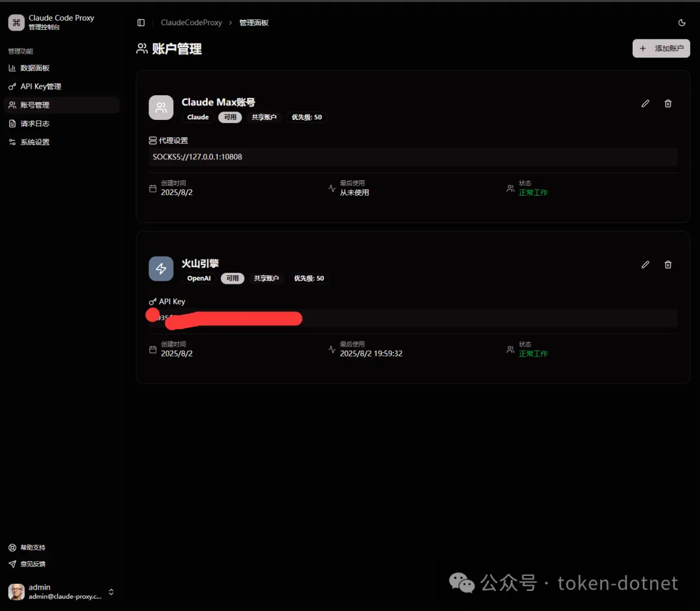Click 可用 badge on 火山引擎
This screenshot has height=611, width=700.
[233, 279]
